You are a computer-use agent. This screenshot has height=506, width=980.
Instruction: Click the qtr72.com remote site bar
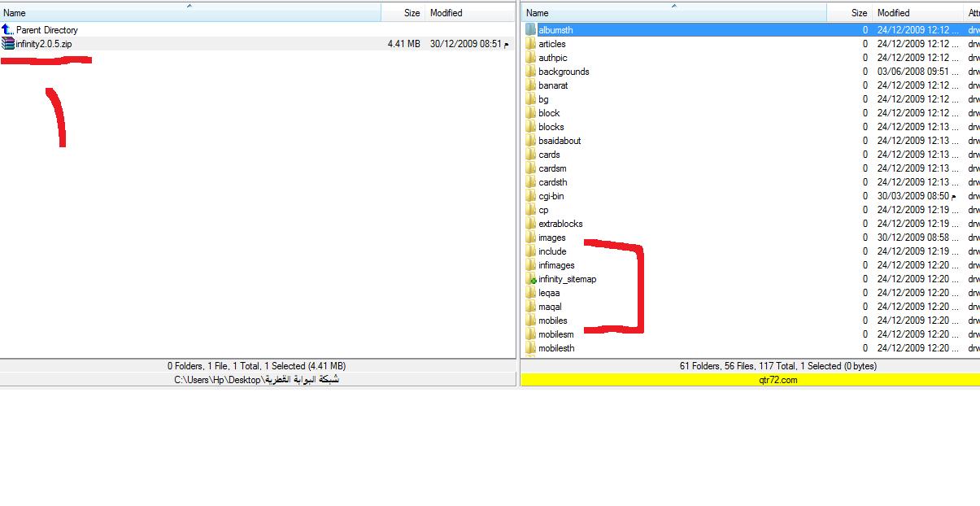coord(750,380)
